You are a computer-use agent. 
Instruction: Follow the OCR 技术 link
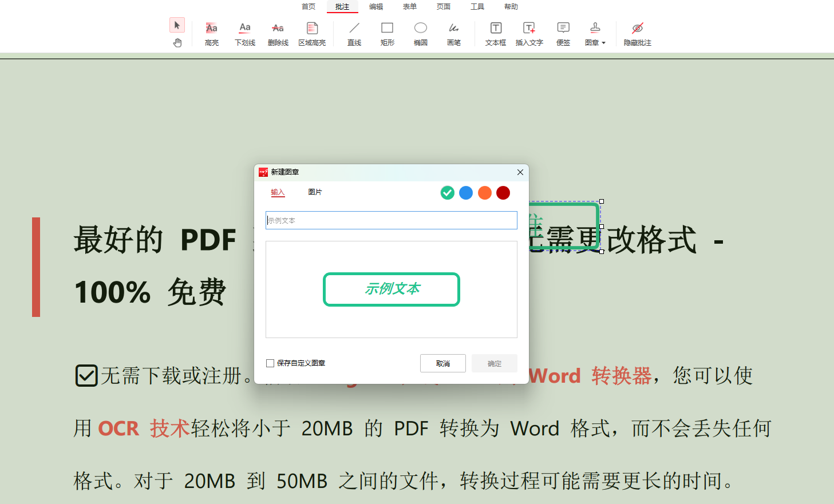coord(144,428)
